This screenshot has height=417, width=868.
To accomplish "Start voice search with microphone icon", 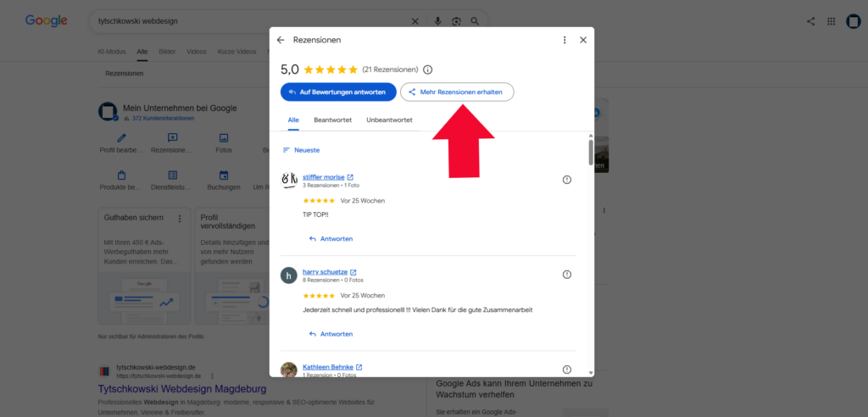I will click(x=438, y=21).
